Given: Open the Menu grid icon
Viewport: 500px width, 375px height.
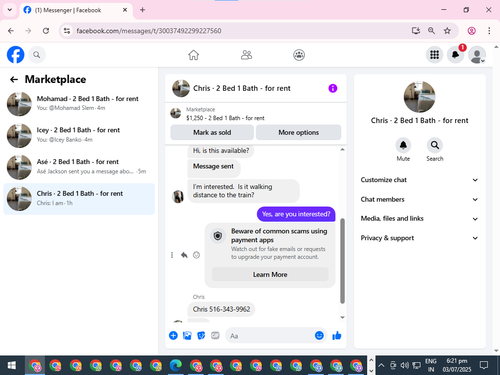Looking at the screenshot, I should [x=434, y=55].
